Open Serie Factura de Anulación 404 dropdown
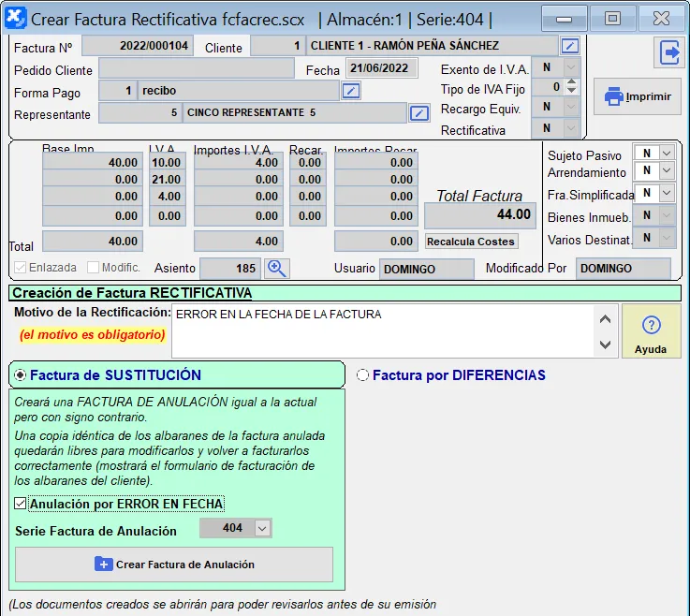Image resolution: width=690 pixels, height=616 pixels. pos(262,528)
